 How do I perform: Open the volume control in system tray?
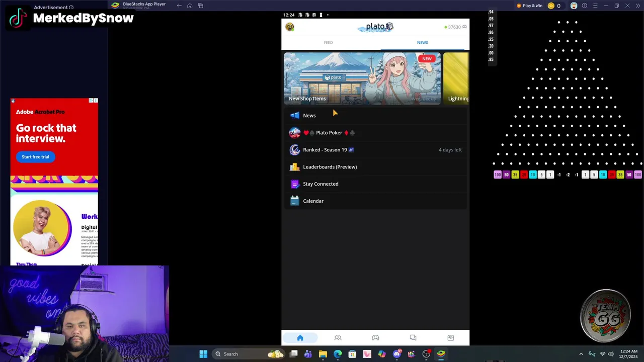click(x=611, y=354)
